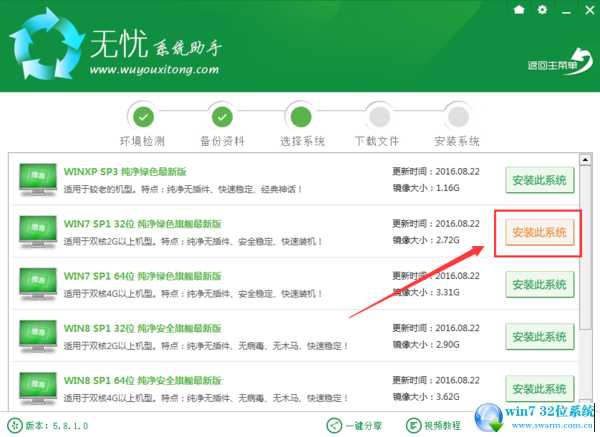600x437 pixels.
Task: Click title WIN7 SP1 32位 纯净绿色旗舰最新版
Action: [142, 224]
